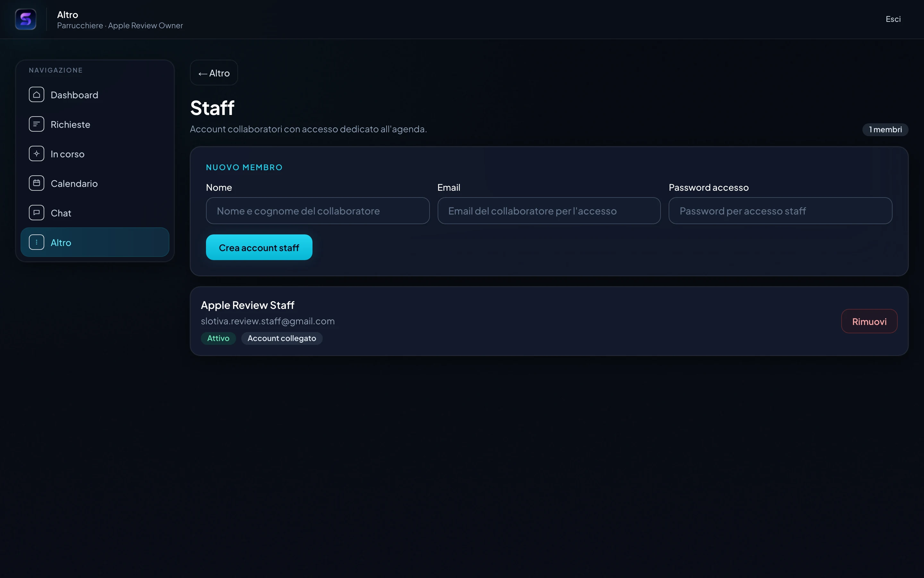Click the NUOVO MEMBRO section label
Image resolution: width=924 pixels, height=578 pixels.
click(244, 167)
